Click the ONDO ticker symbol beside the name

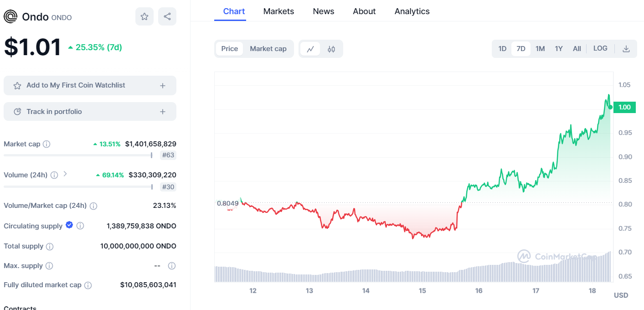pos(62,18)
